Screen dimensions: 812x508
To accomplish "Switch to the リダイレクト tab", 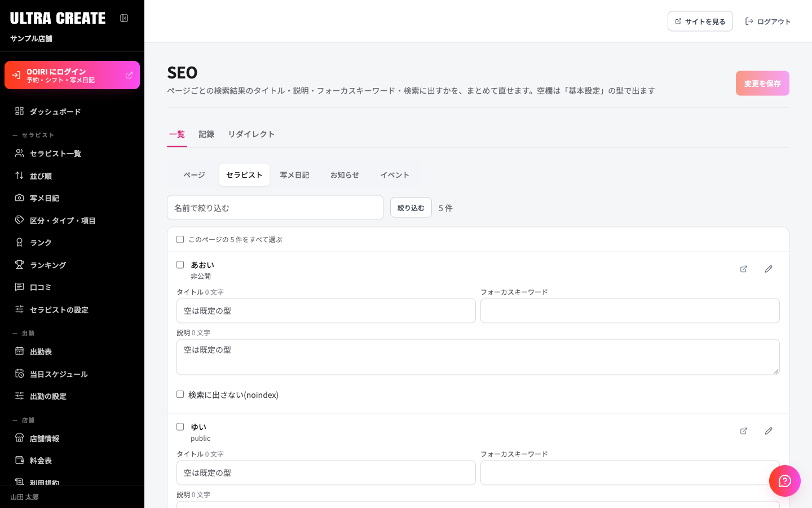I will click(x=251, y=134).
